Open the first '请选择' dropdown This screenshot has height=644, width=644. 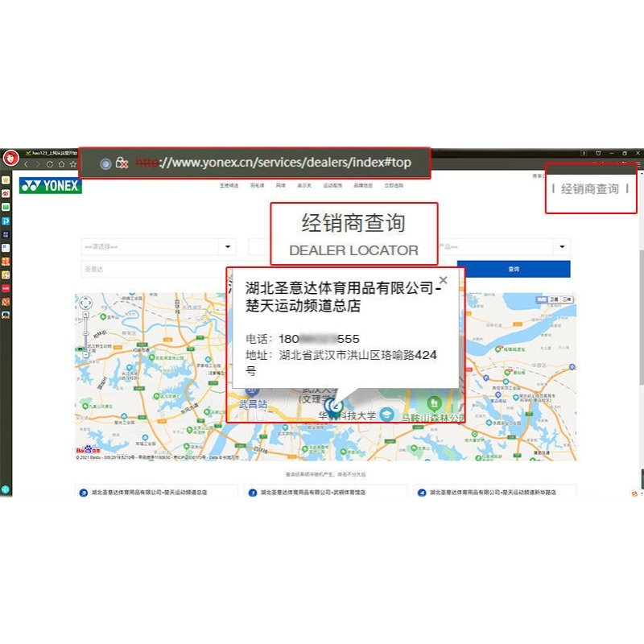(159, 247)
